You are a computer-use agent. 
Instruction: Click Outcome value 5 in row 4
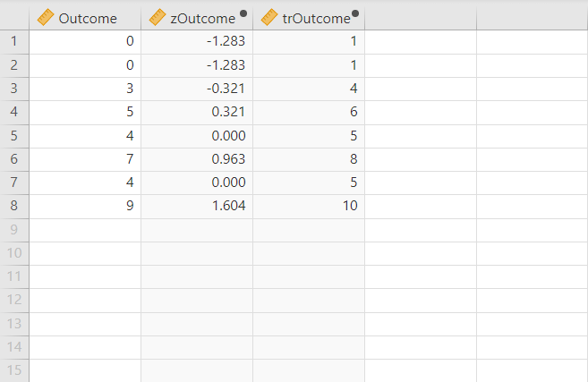130,112
